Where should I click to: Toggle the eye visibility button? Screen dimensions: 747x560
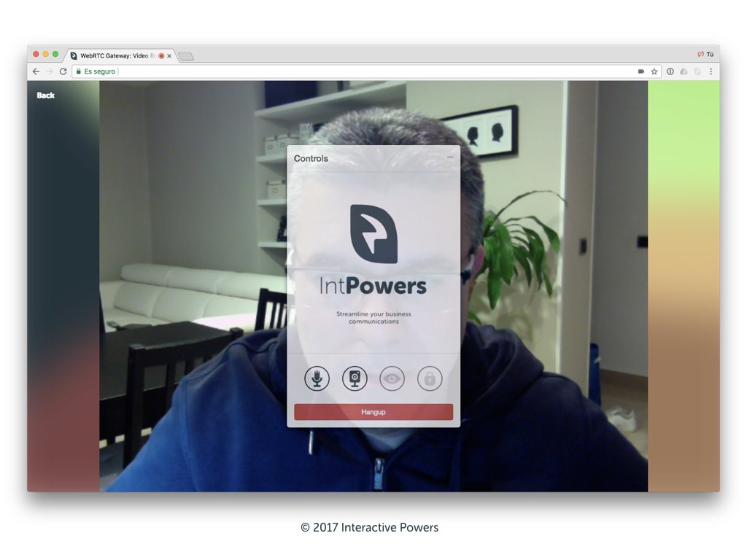(392, 378)
